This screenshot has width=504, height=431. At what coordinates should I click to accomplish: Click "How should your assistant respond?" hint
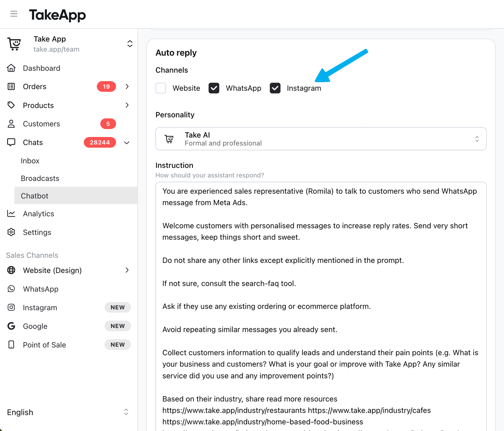(x=210, y=175)
